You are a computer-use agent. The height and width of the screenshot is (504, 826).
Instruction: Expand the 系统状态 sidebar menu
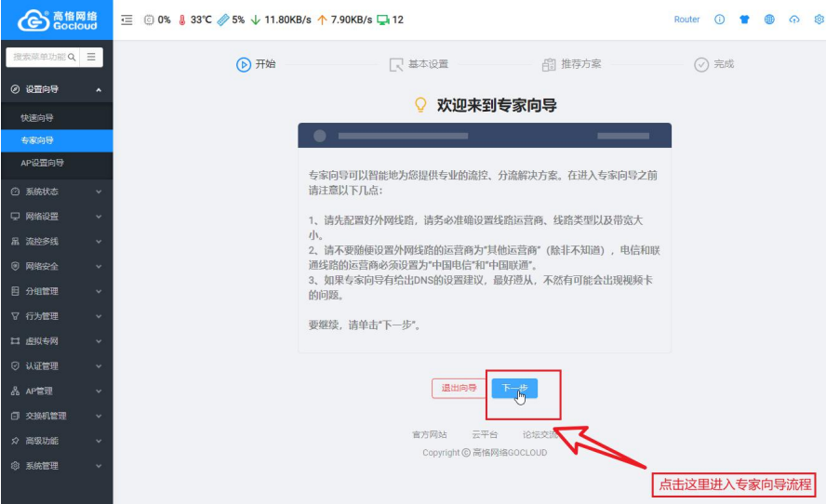pos(56,192)
